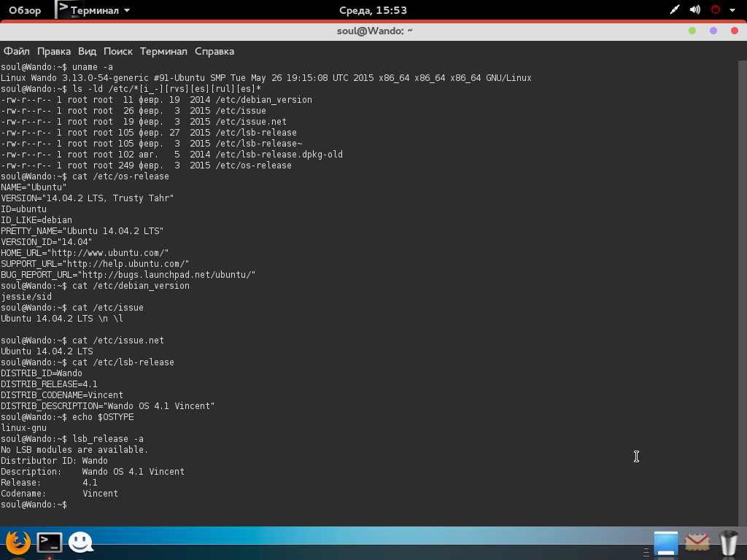Open the Терминал menu in menu bar
Screen dimensions: 747x560
point(163,52)
